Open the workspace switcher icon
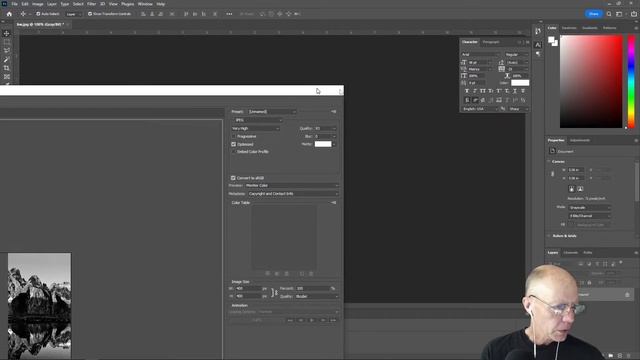The height and width of the screenshot is (360, 640). tap(619, 14)
